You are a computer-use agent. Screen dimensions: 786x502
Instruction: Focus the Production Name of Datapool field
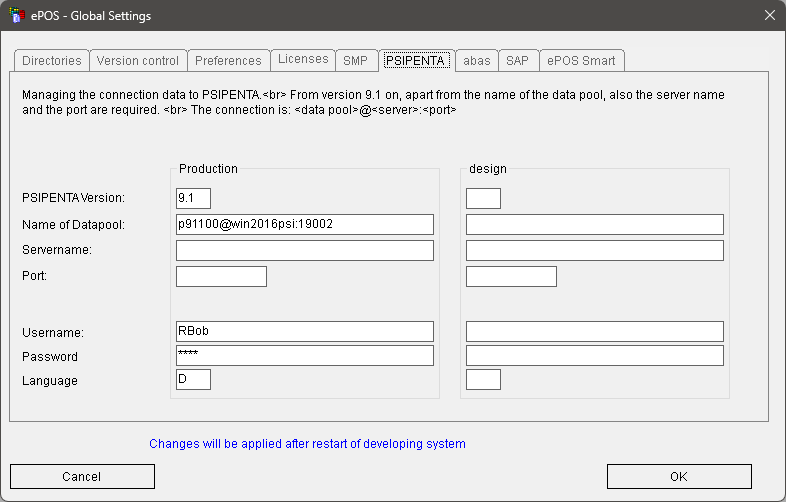coord(304,224)
